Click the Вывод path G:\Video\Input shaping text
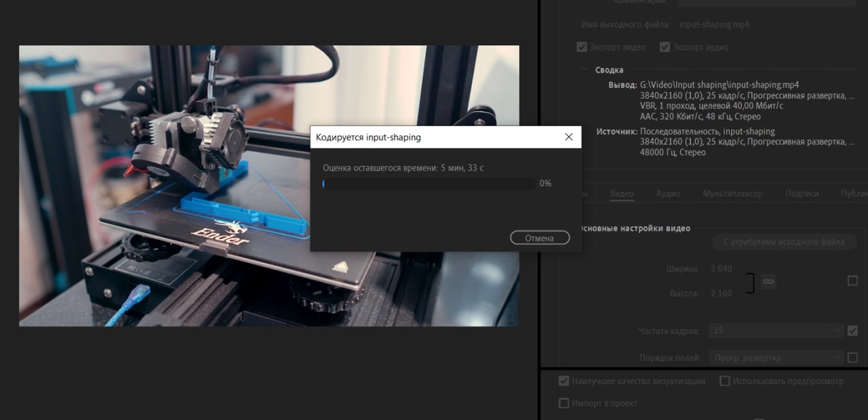The width and height of the screenshot is (868, 420). 719,85
